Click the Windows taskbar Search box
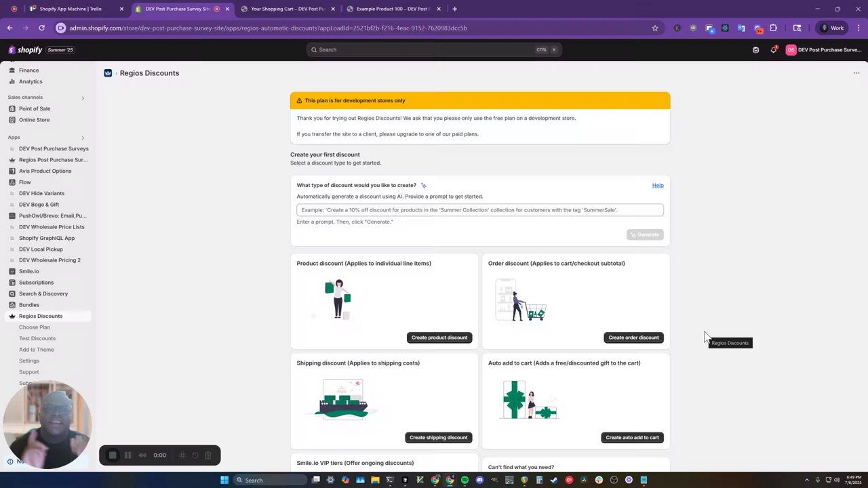The height and width of the screenshot is (488, 868). [x=271, y=480]
